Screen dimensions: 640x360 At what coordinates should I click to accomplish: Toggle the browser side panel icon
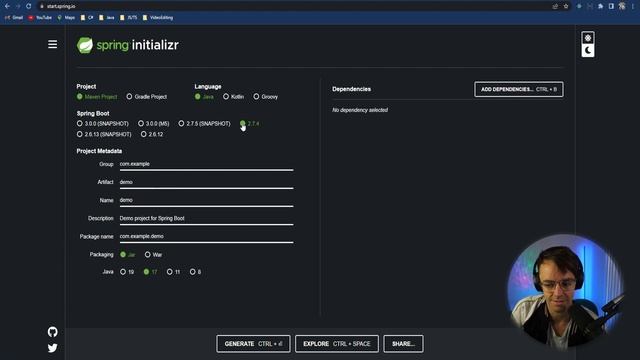click(611, 6)
